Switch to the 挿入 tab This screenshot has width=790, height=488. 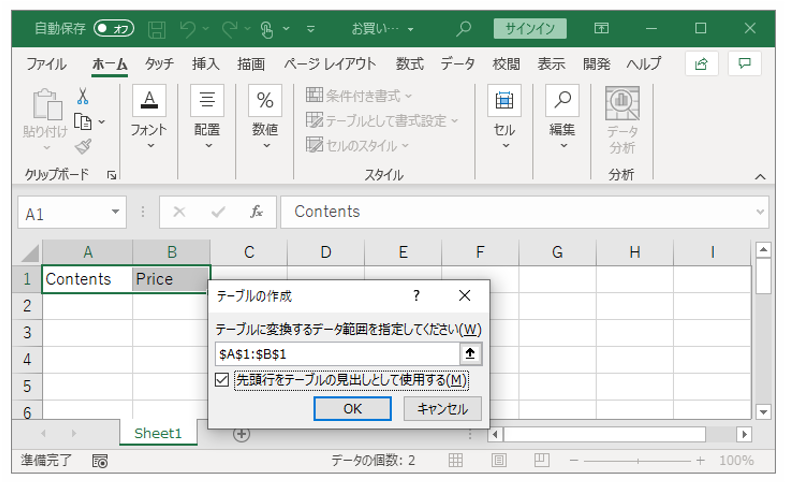(206, 64)
